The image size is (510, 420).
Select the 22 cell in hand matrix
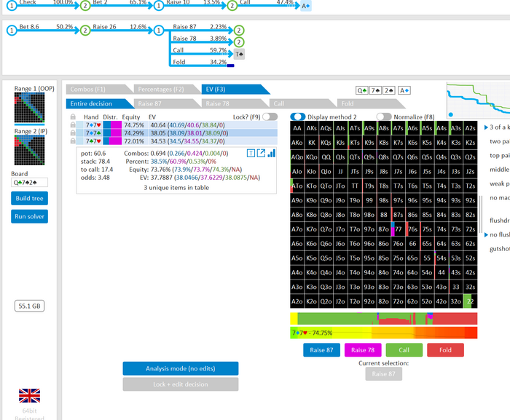point(471,301)
